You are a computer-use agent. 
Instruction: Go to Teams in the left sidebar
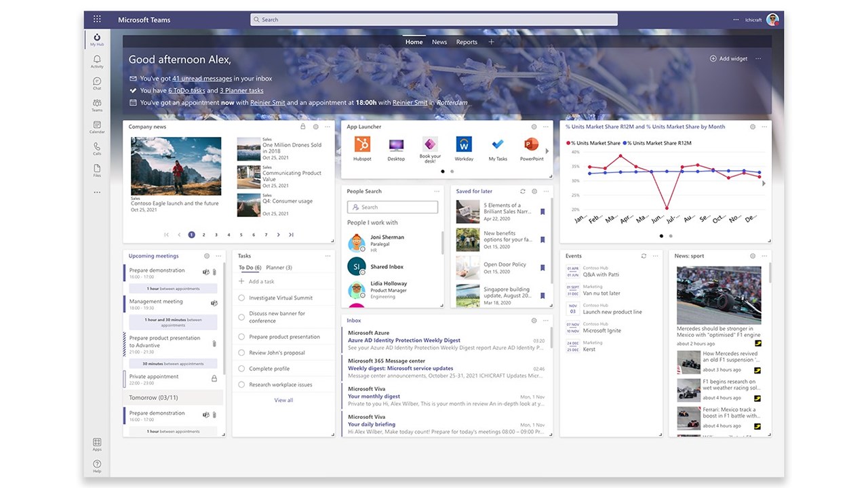tap(97, 105)
